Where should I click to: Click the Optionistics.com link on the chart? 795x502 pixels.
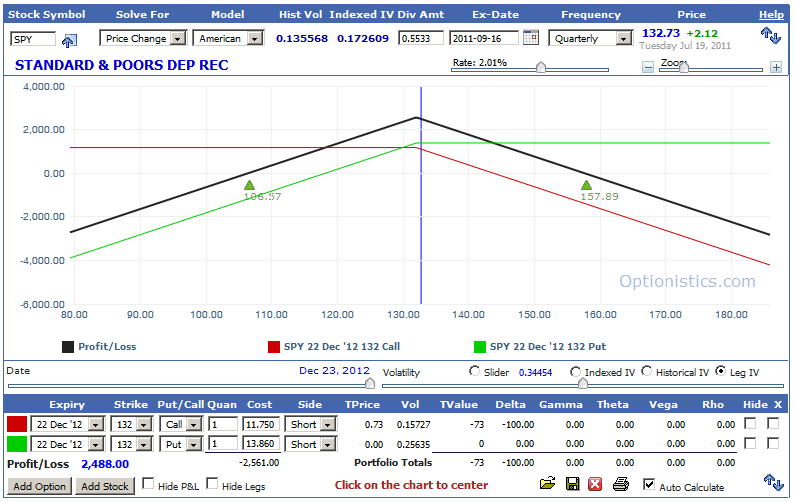[687, 281]
